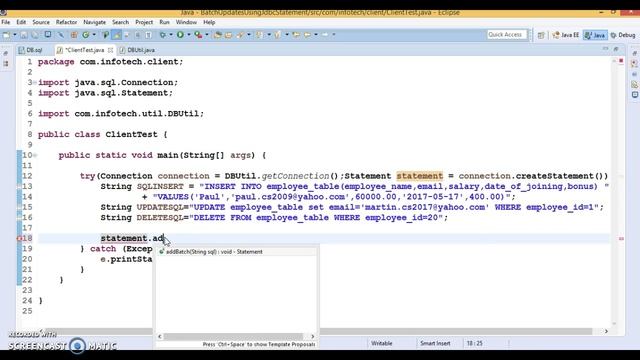The image size is (640, 360).
Task: Toggle Block Selection Mode button
Action: (x=138, y=35)
